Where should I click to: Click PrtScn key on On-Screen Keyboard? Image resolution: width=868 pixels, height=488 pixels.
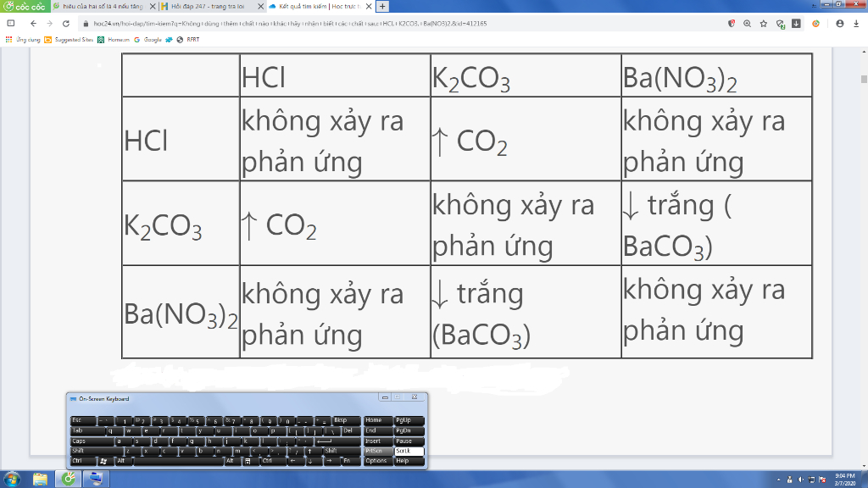378,452
